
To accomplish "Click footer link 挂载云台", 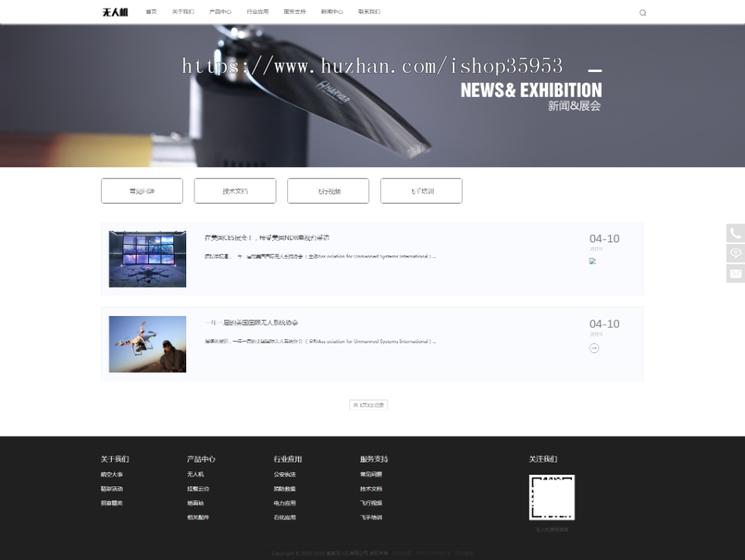I will click(198, 489).
